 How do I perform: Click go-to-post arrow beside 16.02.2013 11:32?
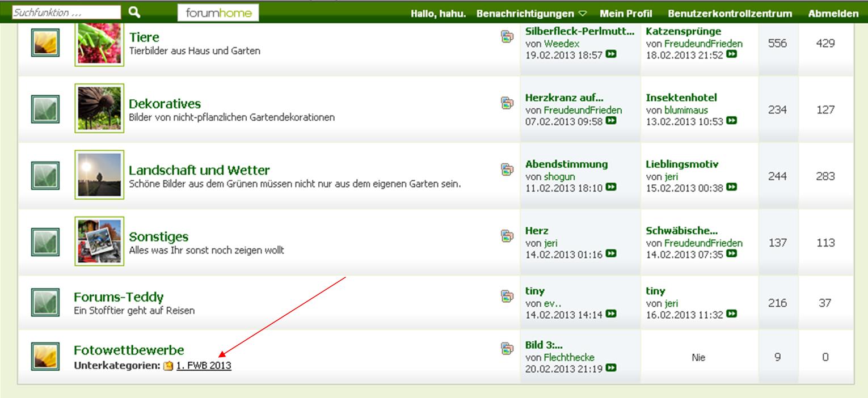[732, 314]
